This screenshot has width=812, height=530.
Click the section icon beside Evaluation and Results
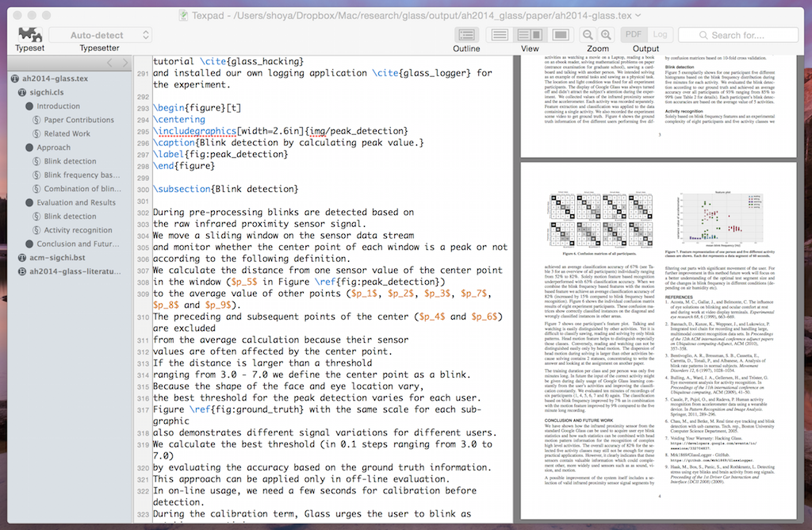click(x=29, y=202)
